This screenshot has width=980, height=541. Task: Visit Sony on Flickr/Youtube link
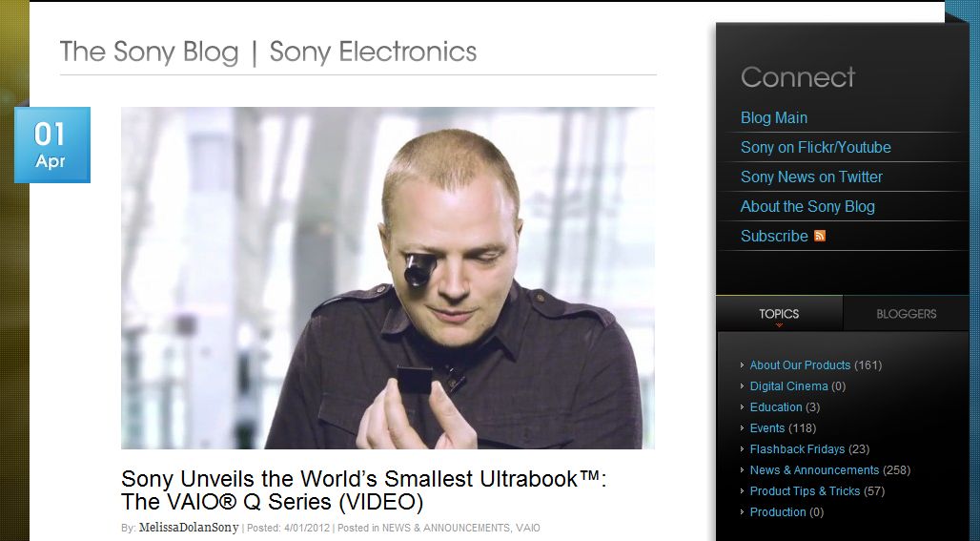[816, 147]
